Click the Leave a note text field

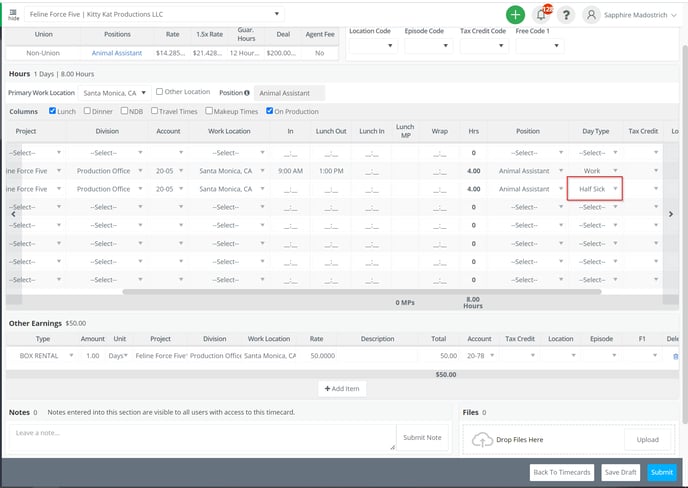[x=200, y=438]
